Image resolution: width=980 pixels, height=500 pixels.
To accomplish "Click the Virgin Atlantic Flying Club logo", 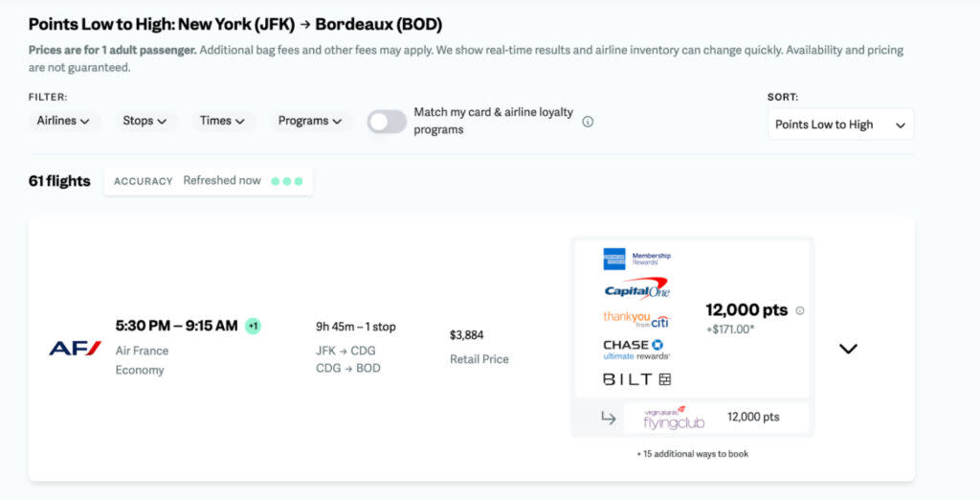I will (x=674, y=418).
